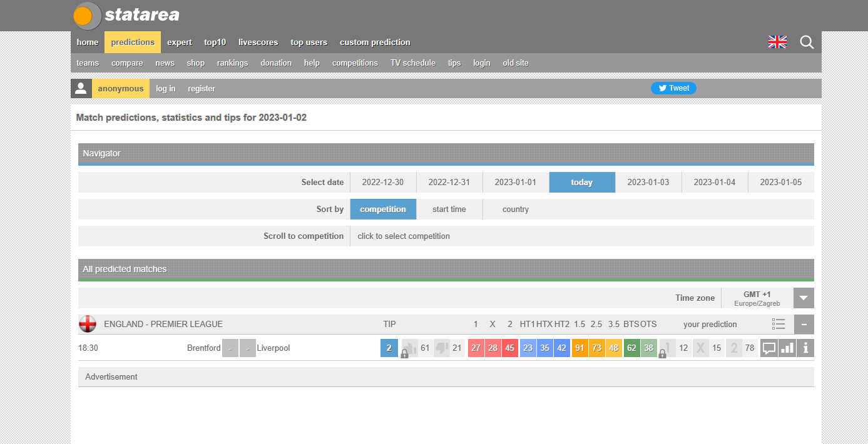Open the livescores menu item

click(x=258, y=42)
